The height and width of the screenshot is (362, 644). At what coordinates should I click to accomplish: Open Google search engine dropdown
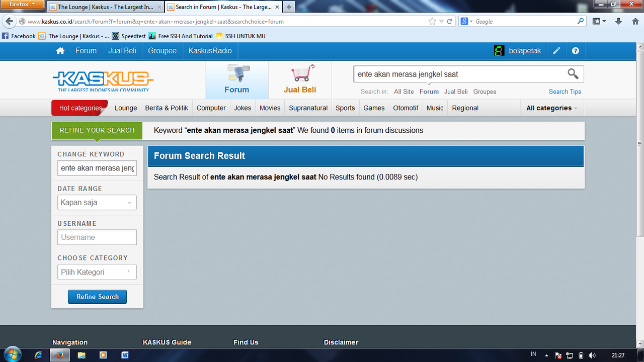(x=466, y=22)
